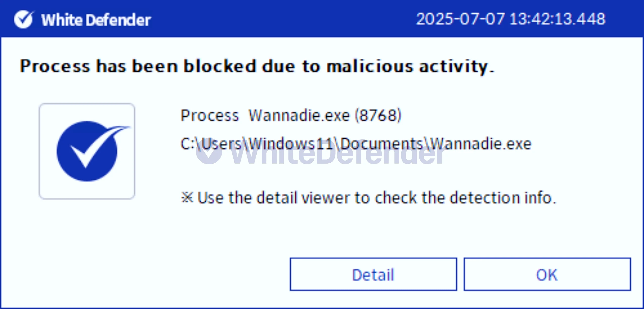Click the White Defender title text

(96, 20)
